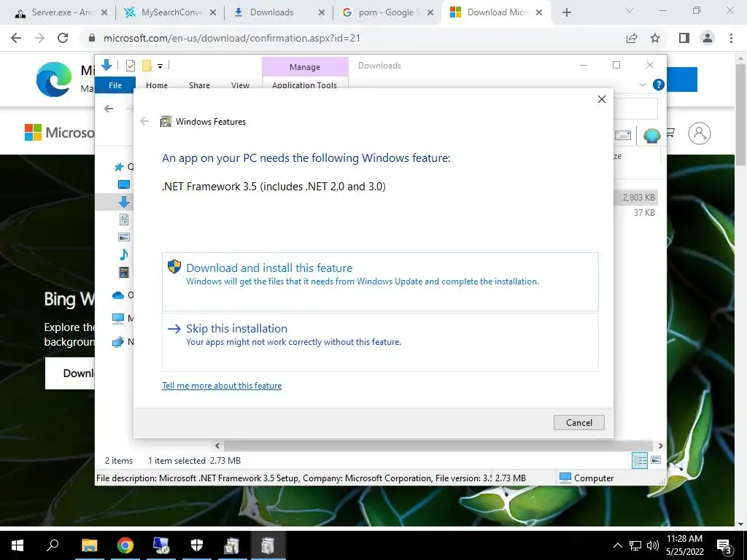747x560 pixels.
Task: Open Chrome from taskbar
Action: (125, 545)
